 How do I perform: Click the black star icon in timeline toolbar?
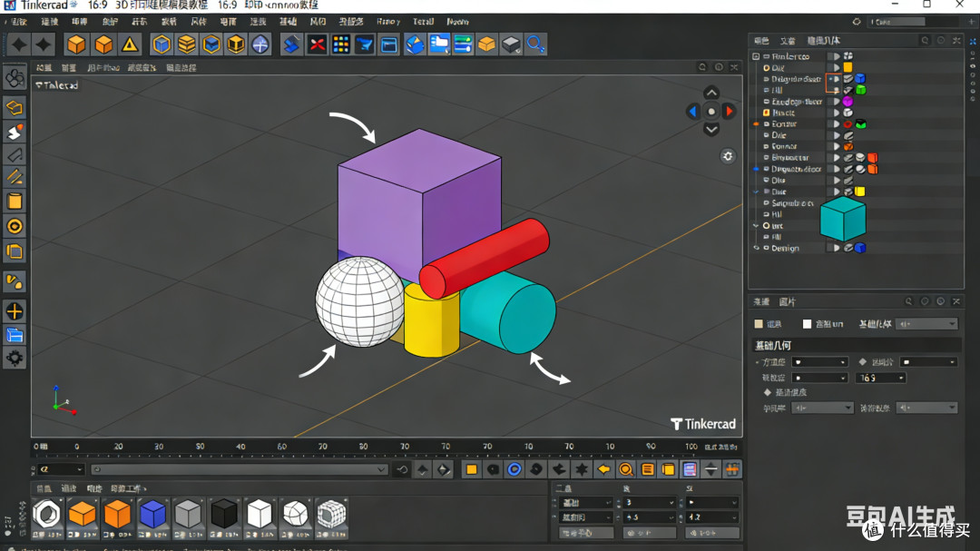pyautogui.click(x=582, y=469)
